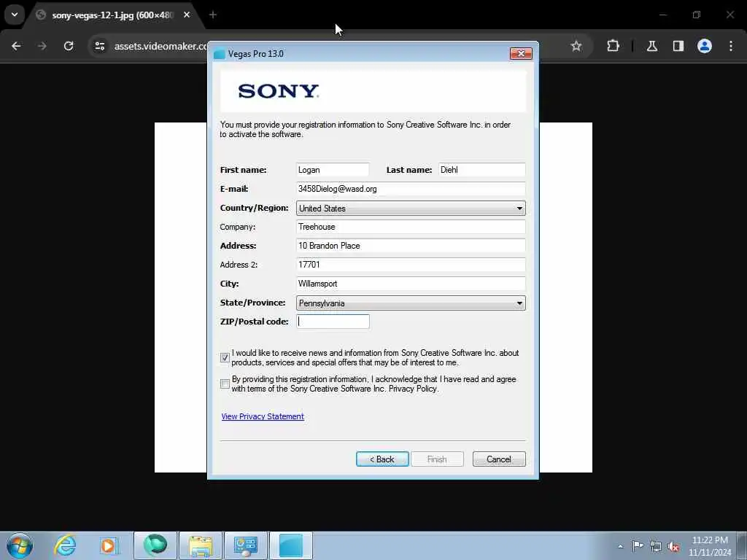Screen dimensions: 747x560
Task: Select the sony-vegas-12-1.jpg tab
Action: click(113, 15)
